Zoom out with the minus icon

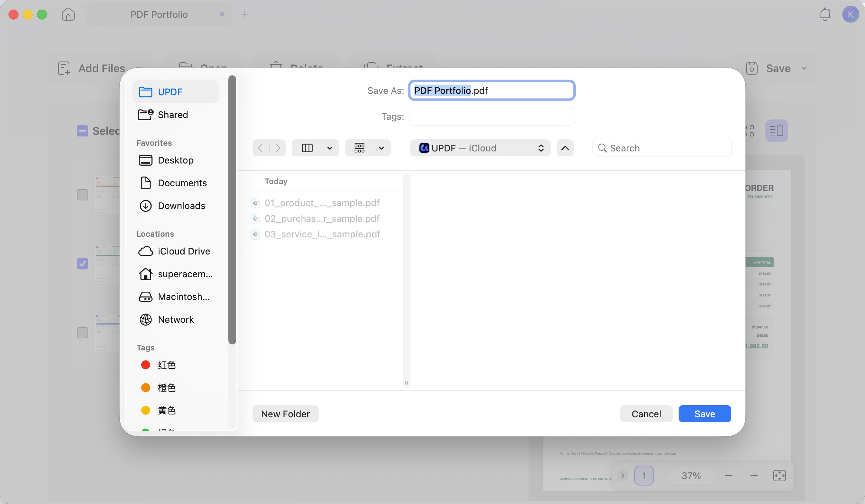(728, 476)
